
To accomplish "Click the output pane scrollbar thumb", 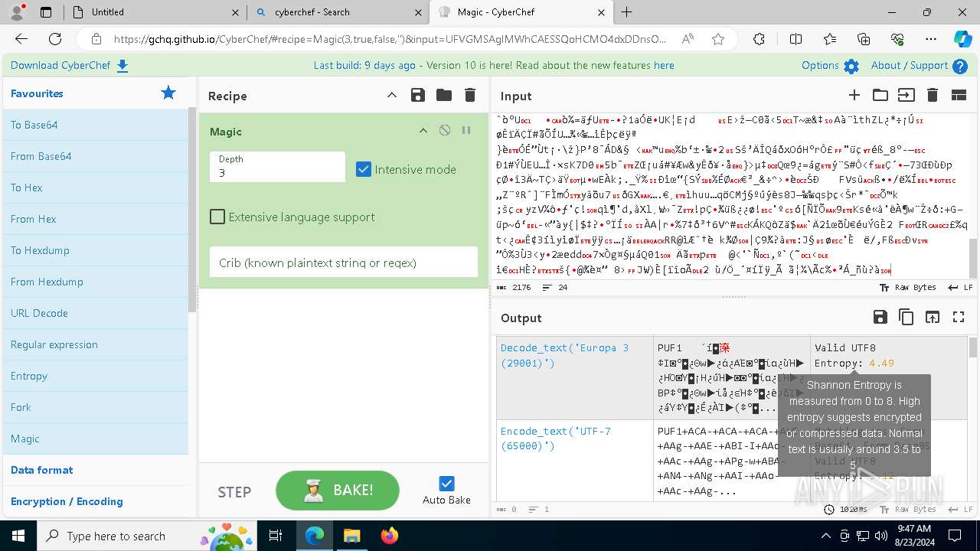I will point(973,347).
